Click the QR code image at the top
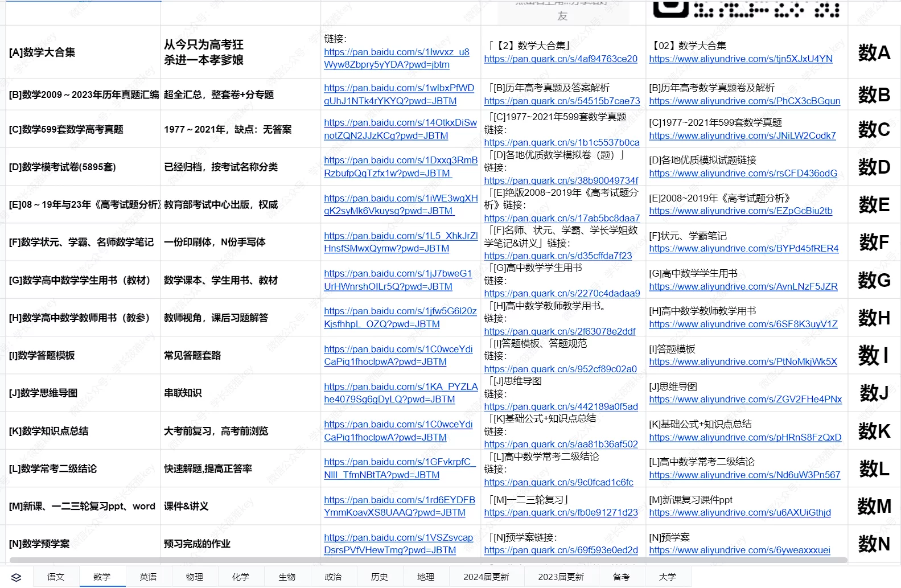This screenshot has height=588, width=901. pos(746,10)
